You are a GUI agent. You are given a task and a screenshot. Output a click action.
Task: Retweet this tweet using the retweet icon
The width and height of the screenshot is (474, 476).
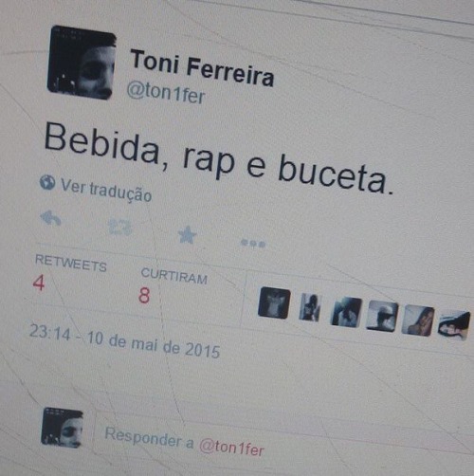coord(119,227)
